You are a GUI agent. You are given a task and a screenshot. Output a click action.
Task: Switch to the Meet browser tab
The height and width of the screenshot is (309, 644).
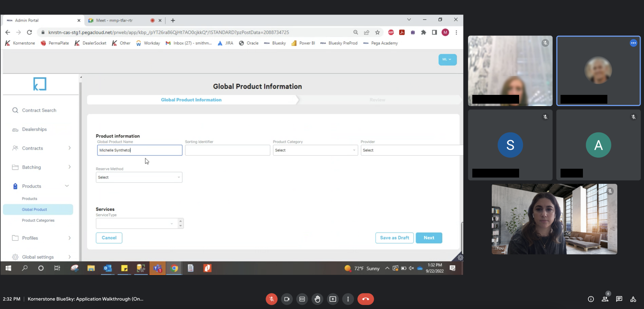tap(125, 20)
